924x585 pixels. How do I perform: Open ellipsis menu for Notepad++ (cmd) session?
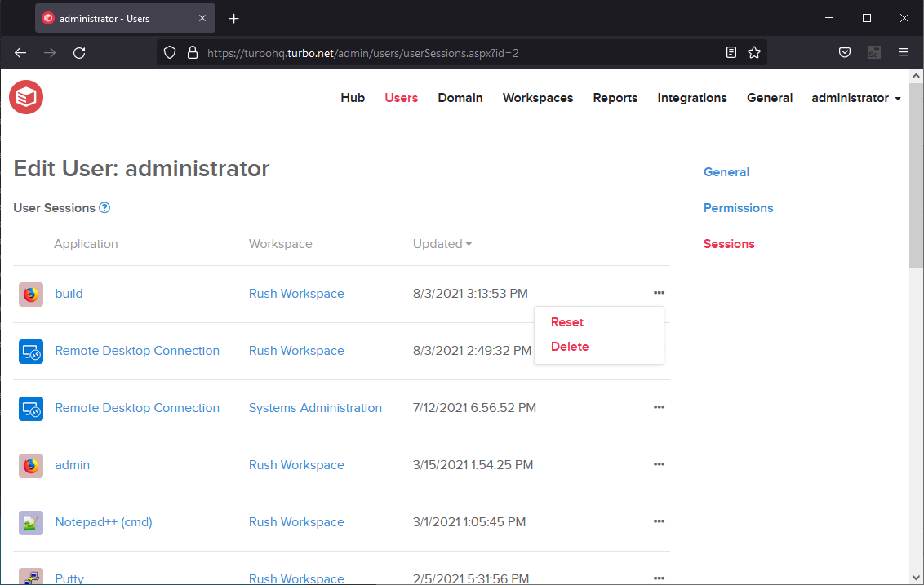pos(659,521)
